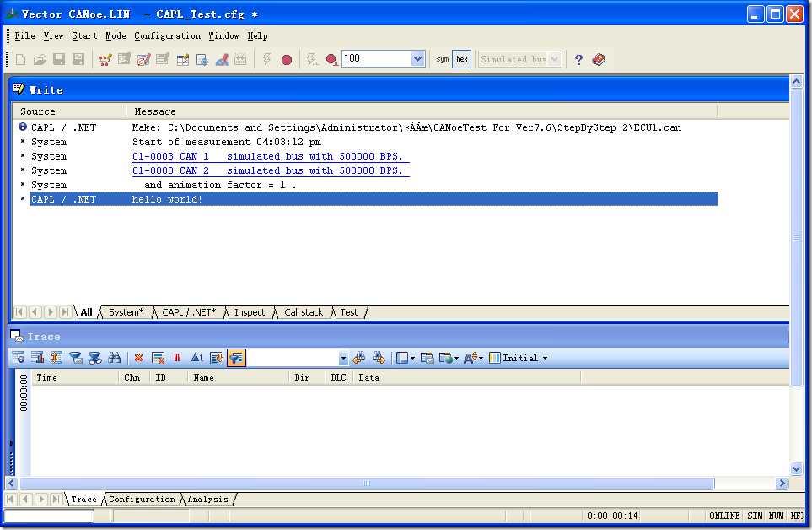The height and width of the screenshot is (530, 812).
Task: Switch to the Analysis desktop tab
Action: click(x=207, y=500)
